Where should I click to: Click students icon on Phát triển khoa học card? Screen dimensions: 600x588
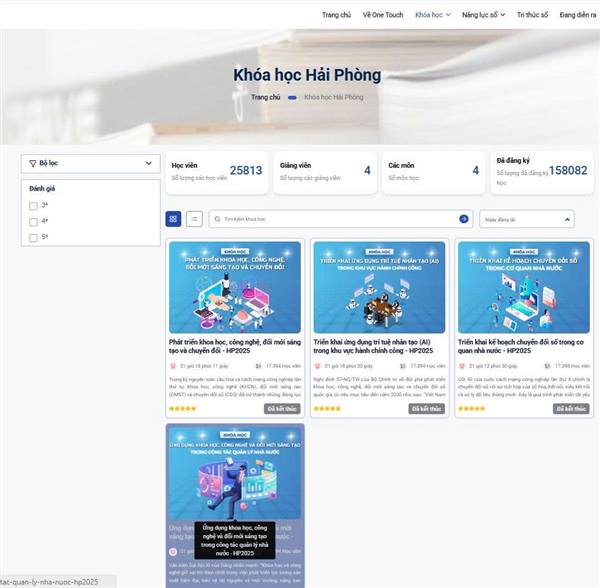point(258,366)
